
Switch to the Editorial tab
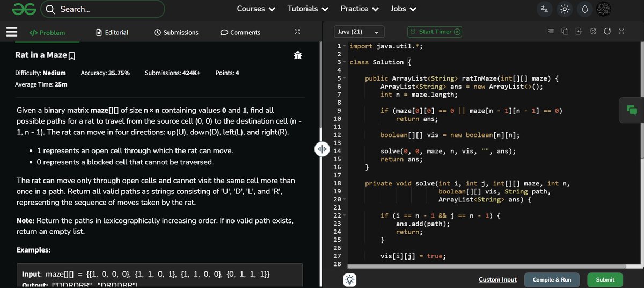[x=112, y=32]
